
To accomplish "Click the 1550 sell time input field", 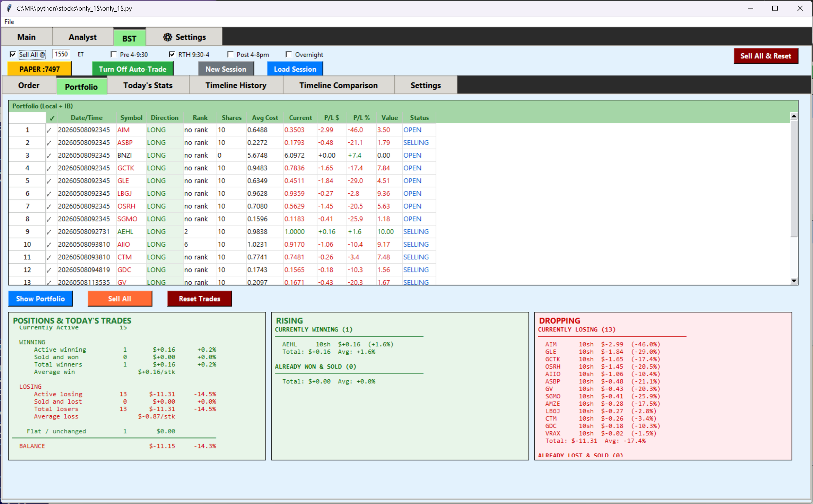I will click(x=61, y=54).
